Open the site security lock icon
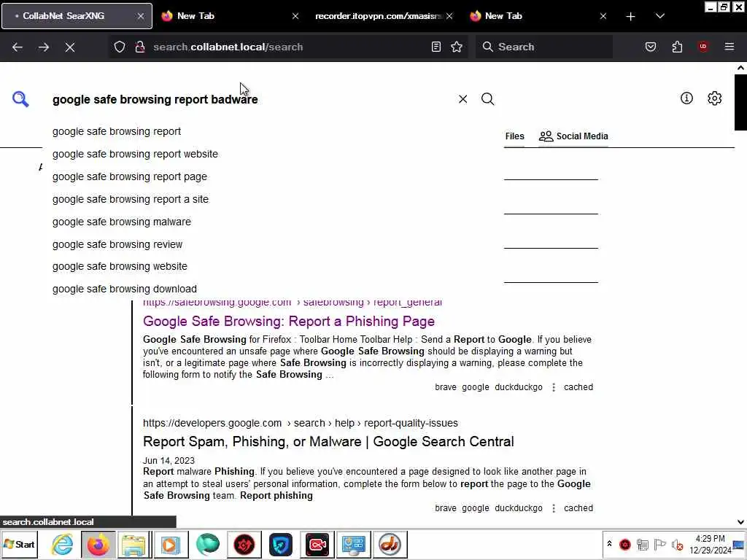The height and width of the screenshot is (560, 747). tap(139, 47)
